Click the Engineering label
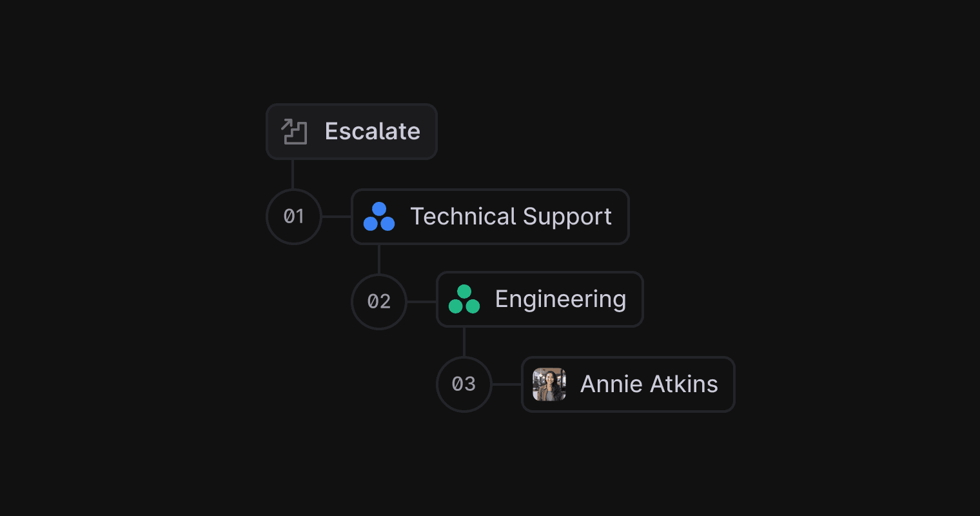Viewport: 980px width, 516px height. [560, 299]
